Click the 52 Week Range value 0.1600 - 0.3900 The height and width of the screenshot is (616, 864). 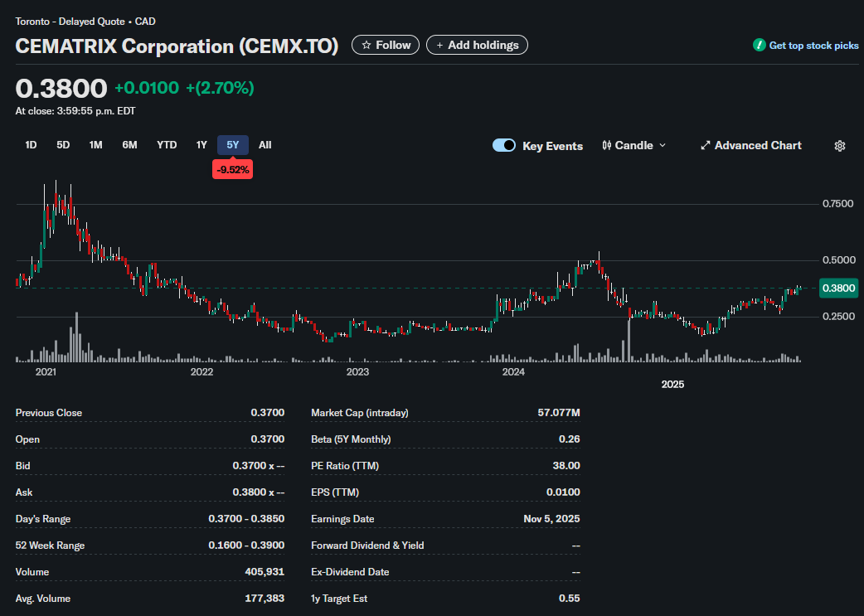pos(246,545)
